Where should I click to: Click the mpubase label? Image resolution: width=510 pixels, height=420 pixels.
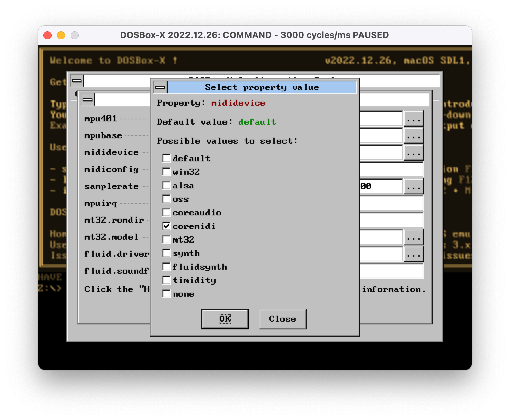pyautogui.click(x=103, y=135)
